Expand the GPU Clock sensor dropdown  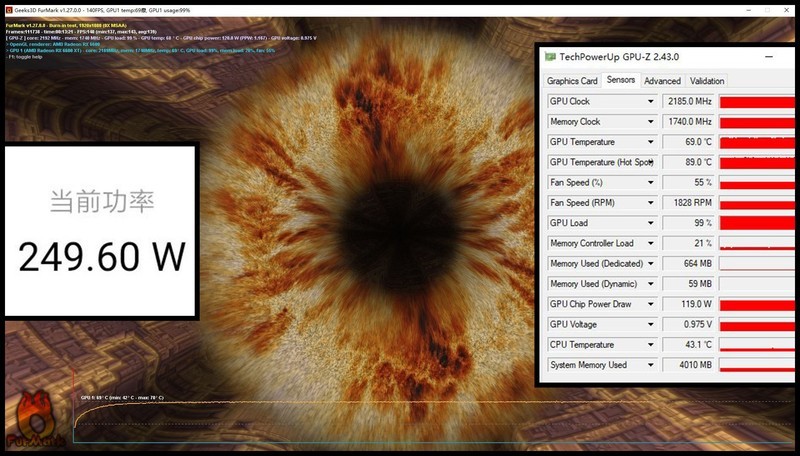click(651, 101)
